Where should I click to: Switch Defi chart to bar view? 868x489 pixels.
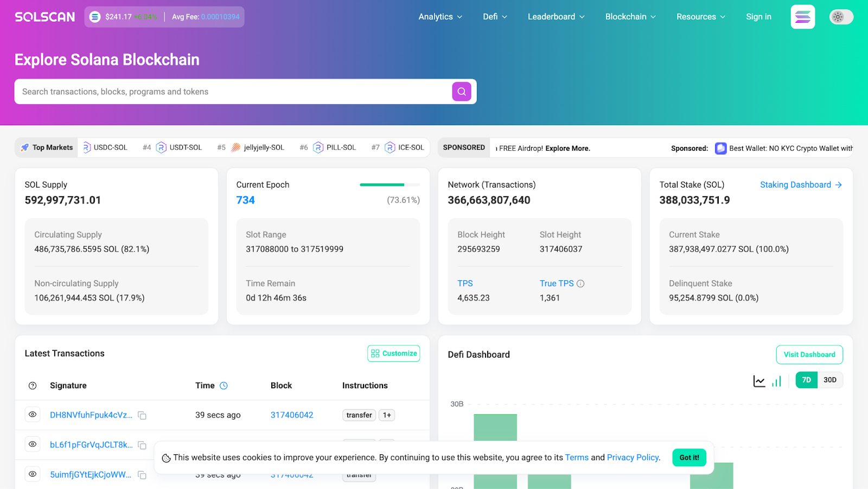point(776,381)
